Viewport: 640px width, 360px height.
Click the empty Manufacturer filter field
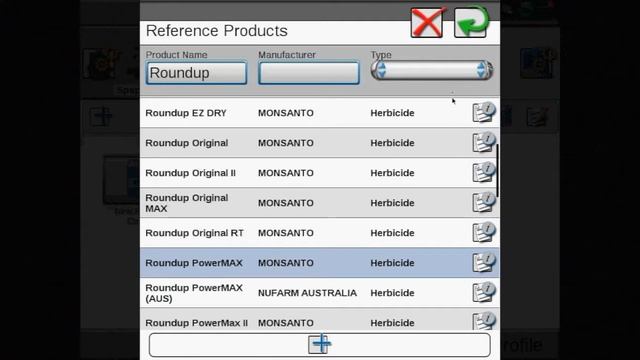pyautogui.click(x=309, y=73)
